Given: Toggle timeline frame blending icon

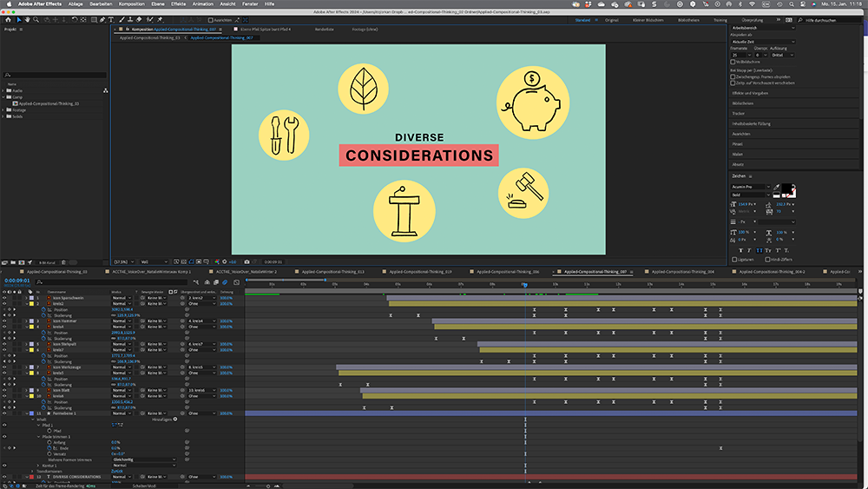Looking at the screenshot, I should click(216, 282).
